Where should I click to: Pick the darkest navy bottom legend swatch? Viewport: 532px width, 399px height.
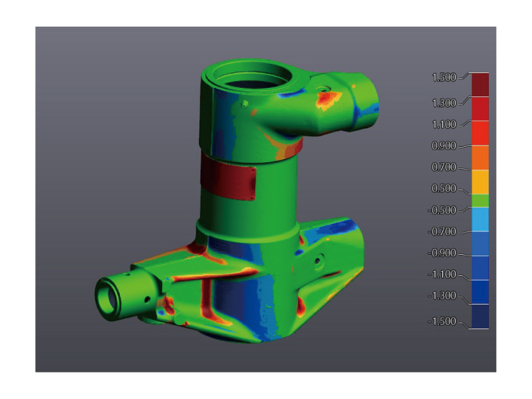pos(480,317)
